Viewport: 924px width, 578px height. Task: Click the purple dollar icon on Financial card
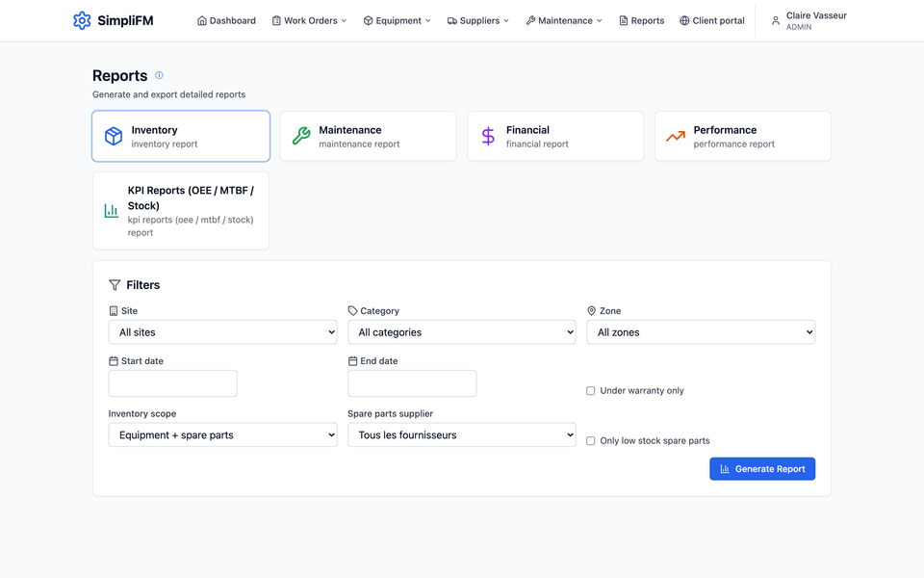point(489,136)
